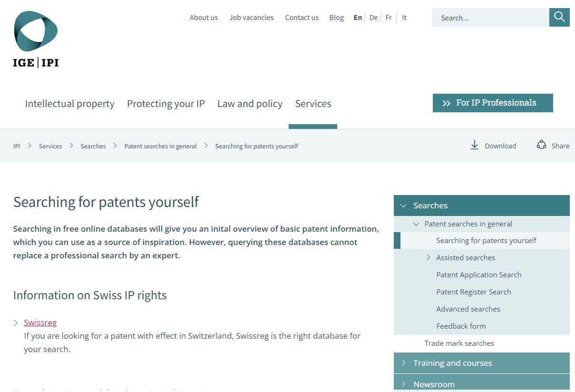Expand the Assisted searches item
This screenshot has height=392, width=575.
coord(429,257)
